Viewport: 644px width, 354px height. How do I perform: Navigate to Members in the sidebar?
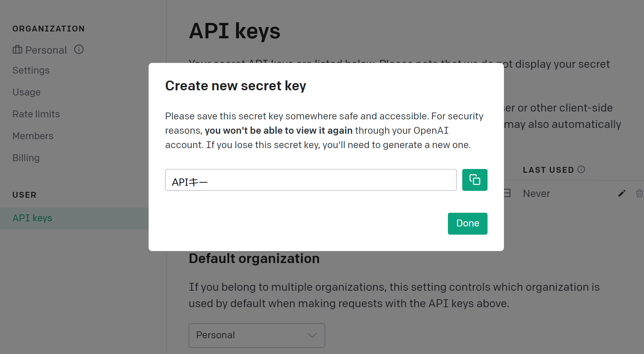click(33, 136)
